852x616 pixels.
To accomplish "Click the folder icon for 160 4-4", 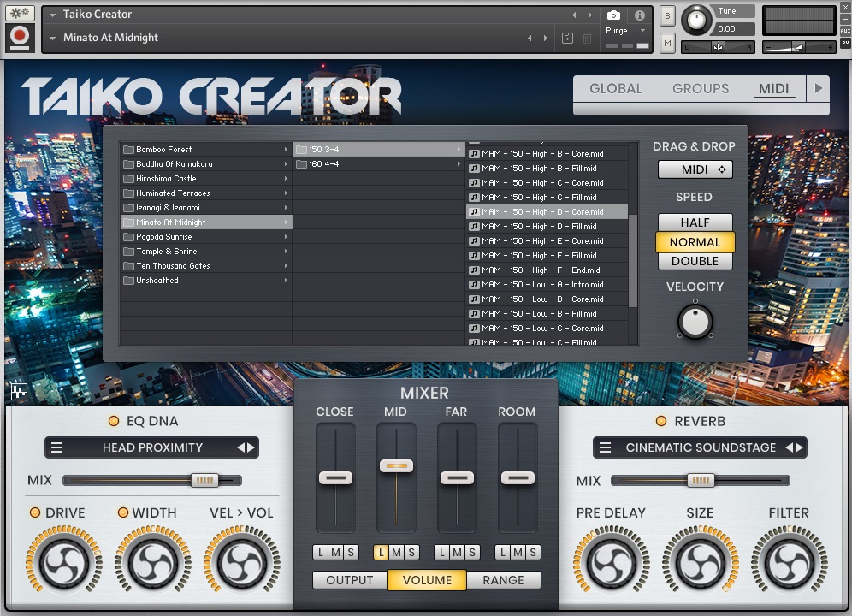I will (302, 164).
